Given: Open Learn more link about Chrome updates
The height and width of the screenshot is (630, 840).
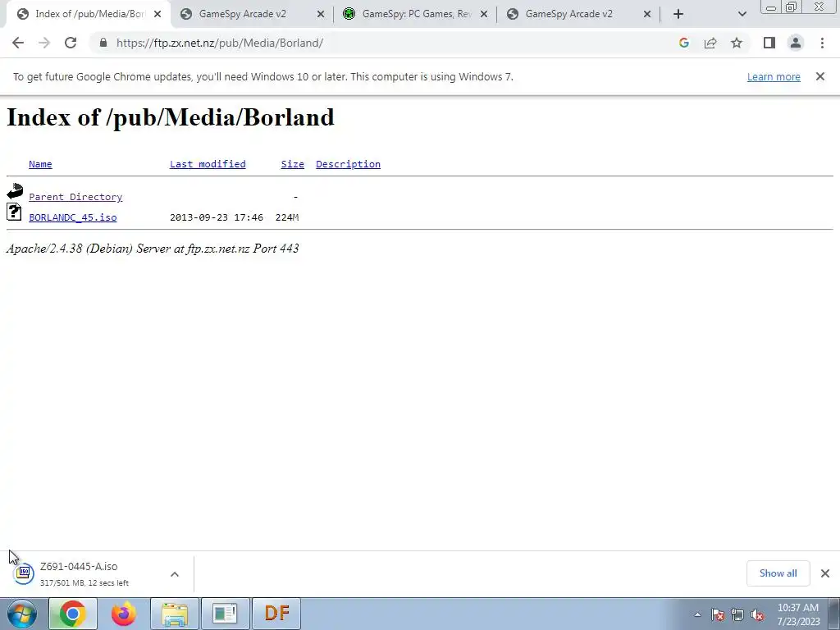Looking at the screenshot, I should coord(774,76).
